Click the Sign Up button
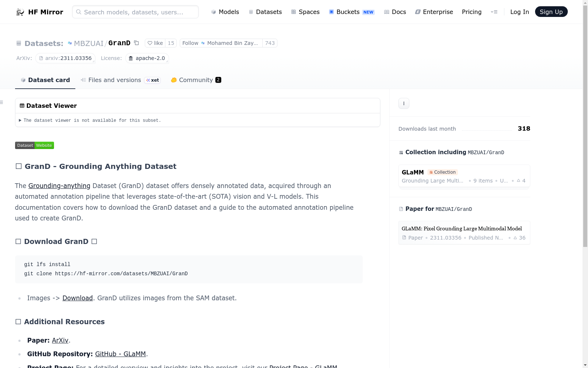The image size is (588, 368). [x=551, y=12]
